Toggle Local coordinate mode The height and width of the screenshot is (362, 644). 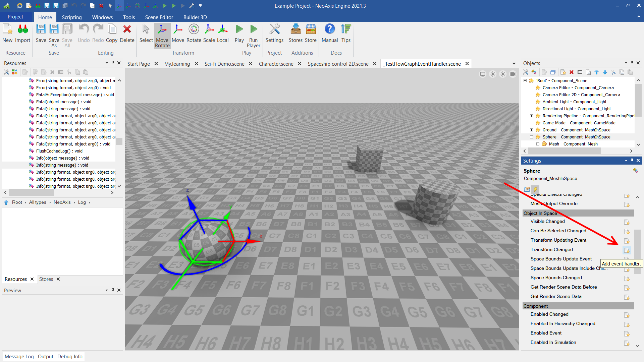pos(222,30)
